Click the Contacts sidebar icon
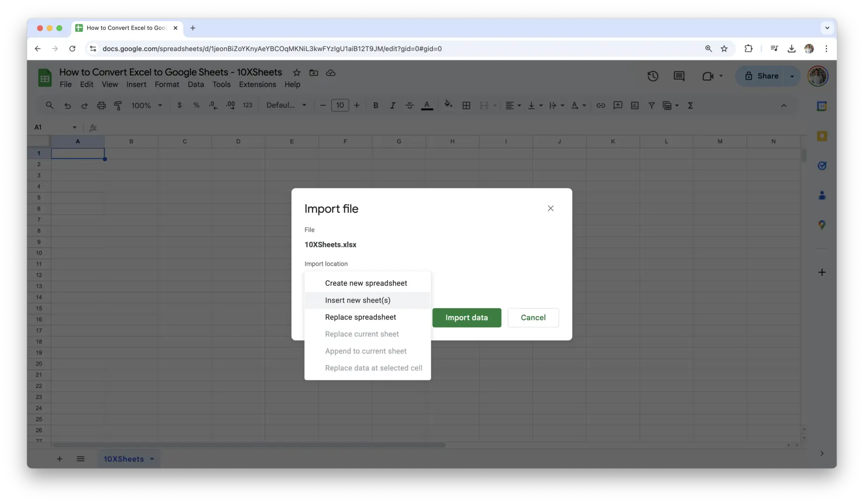The width and height of the screenshot is (864, 504). (x=822, y=196)
